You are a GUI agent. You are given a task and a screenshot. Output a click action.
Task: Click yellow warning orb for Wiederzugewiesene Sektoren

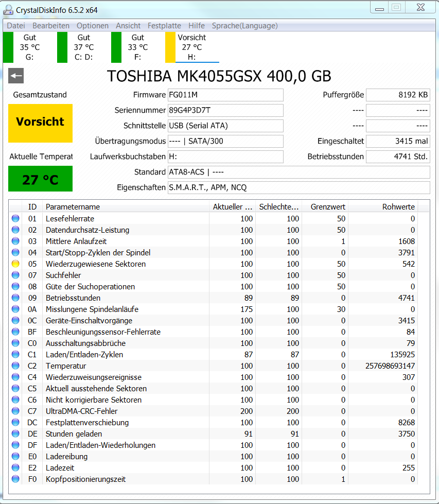click(15, 264)
